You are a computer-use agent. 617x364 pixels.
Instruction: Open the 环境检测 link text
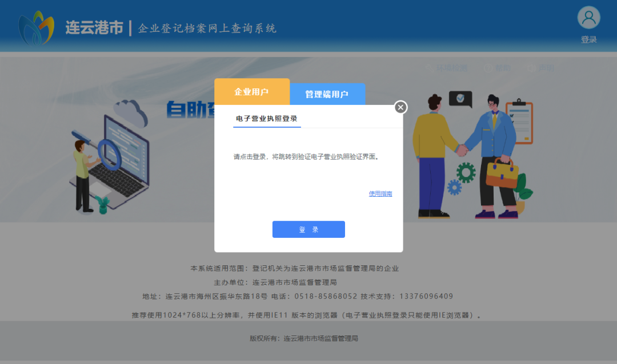point(452,68)
